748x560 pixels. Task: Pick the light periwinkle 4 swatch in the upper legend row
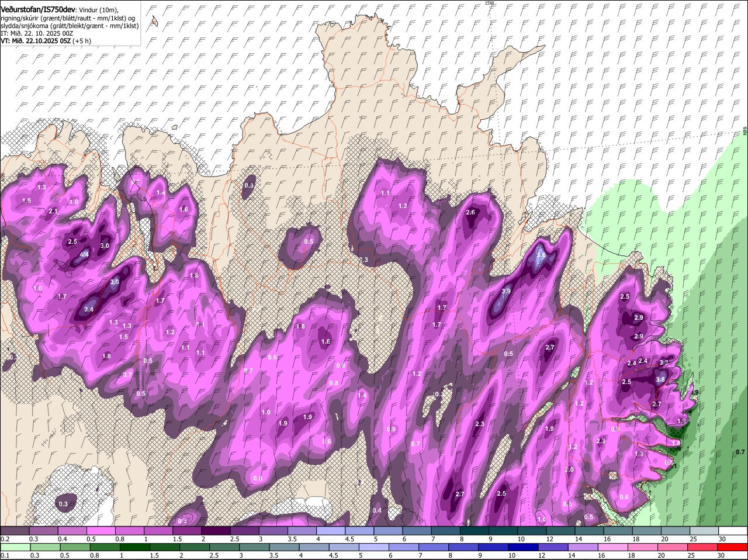(330, 531)
